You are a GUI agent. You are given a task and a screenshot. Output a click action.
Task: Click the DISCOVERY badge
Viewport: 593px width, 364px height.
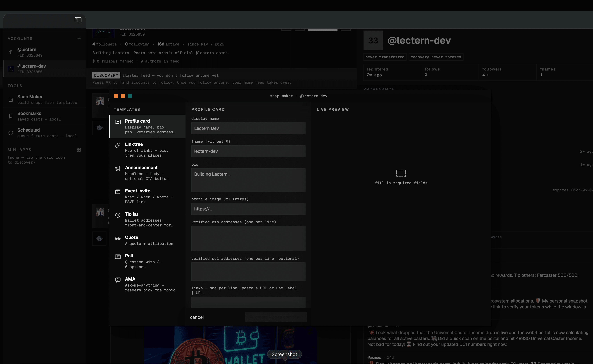pos(106,76)
